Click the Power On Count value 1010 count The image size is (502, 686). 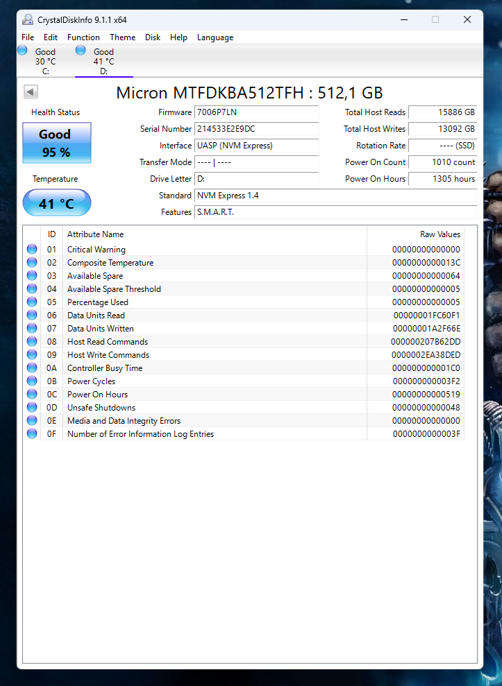tap(442, 162)
